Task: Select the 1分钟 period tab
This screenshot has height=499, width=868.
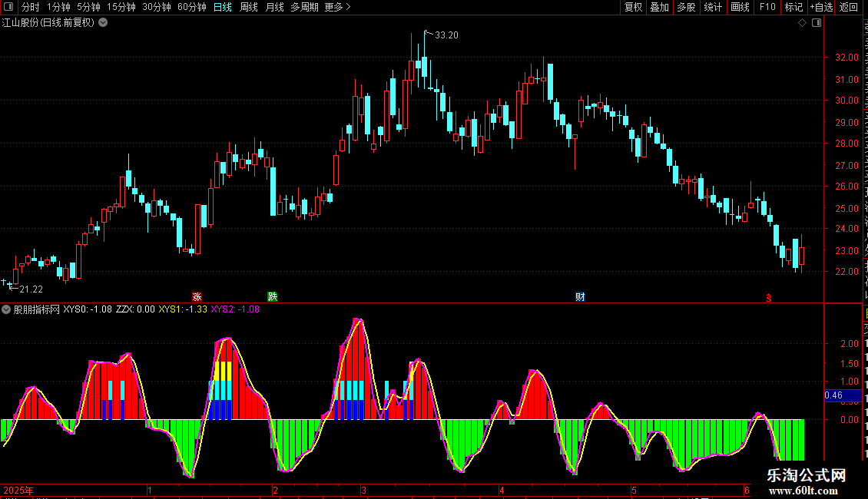Action: pos(58,7)
